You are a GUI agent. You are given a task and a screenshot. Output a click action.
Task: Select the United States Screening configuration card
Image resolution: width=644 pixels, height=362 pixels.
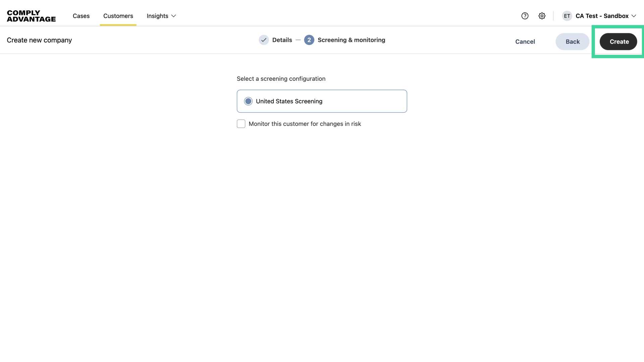click(x=322, y=101)
